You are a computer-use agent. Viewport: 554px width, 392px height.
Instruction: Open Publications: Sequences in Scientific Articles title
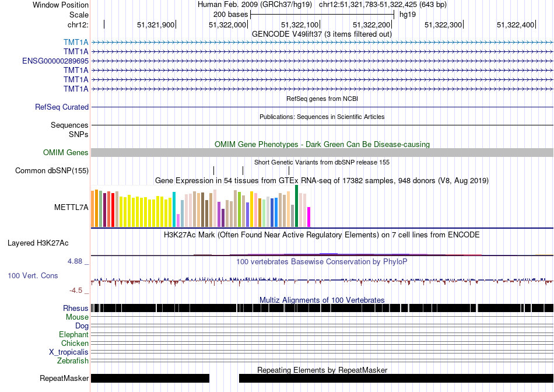pos(322,117)
